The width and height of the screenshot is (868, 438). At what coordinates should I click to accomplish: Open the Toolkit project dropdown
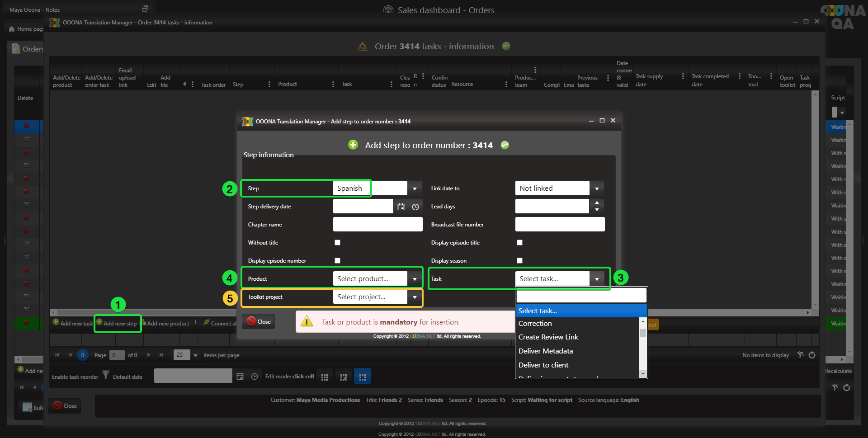point(415,297)
